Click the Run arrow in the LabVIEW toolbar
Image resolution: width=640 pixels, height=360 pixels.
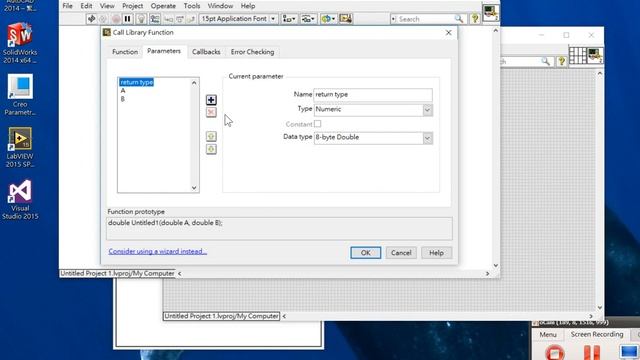click(x=91, y=19)
